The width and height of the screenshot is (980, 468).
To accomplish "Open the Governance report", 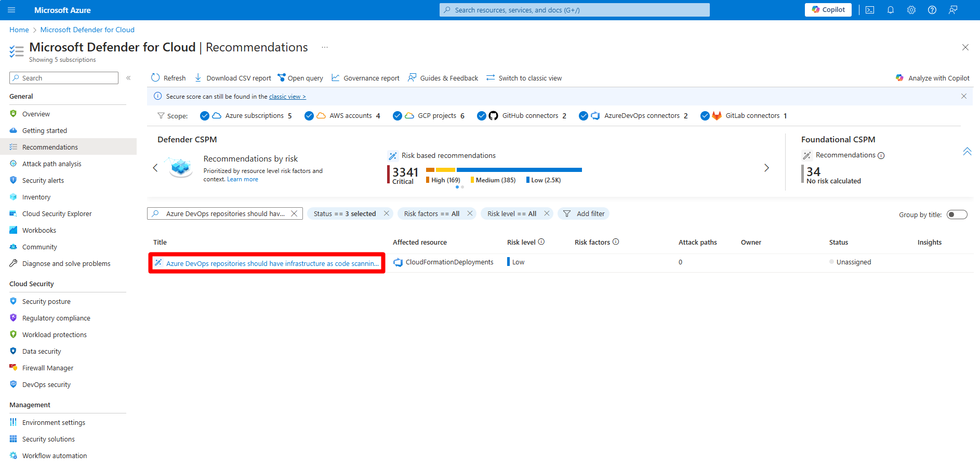I will (366, 78).
